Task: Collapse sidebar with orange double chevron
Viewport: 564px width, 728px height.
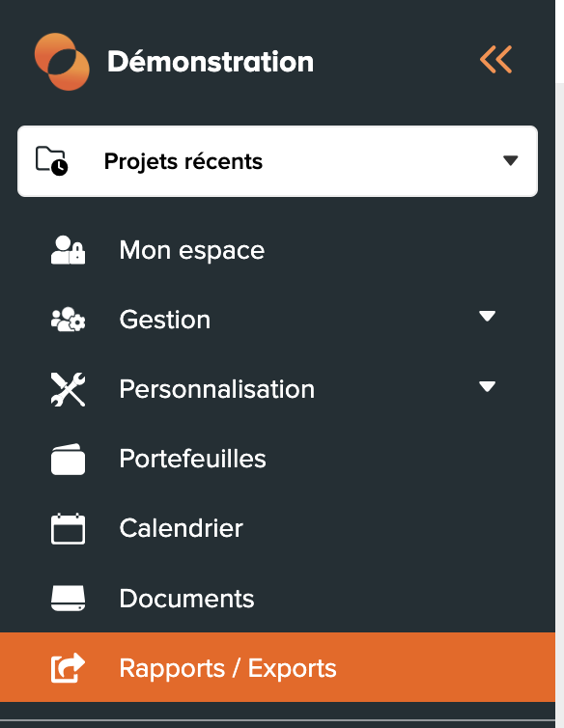Action: click(x=495, y=60)
